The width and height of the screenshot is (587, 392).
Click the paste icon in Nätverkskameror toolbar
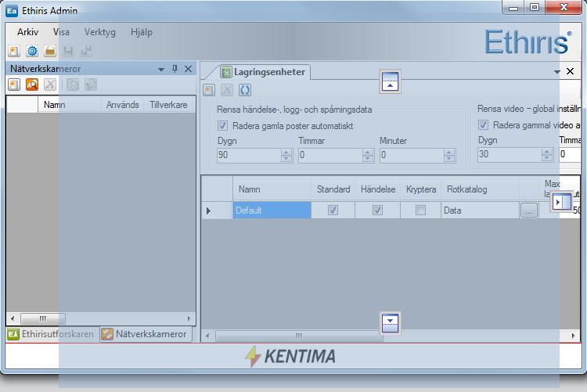pos(90,85)
